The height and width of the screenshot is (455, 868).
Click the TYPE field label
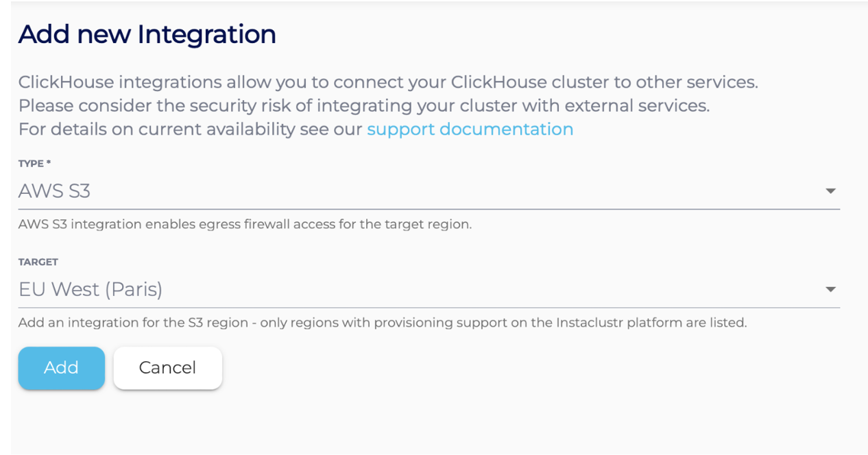click(x=31, y=164)
